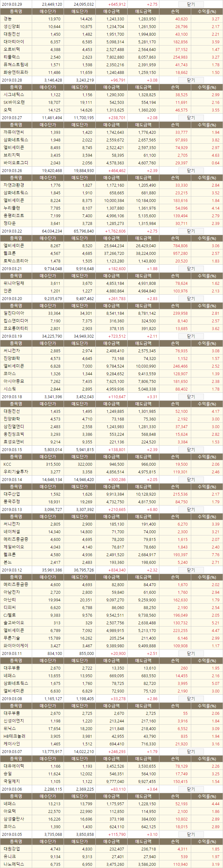The height and width of the screenshot is (868, 223).
Task: Click the 퓨쳐스트림네 stock name
Action: 16,65
